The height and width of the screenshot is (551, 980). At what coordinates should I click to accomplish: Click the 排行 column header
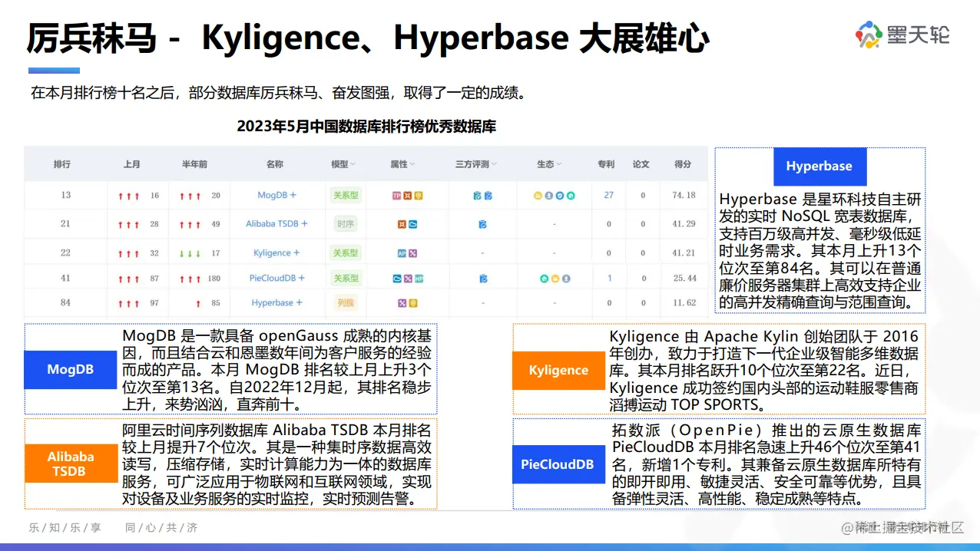point(62,164)
